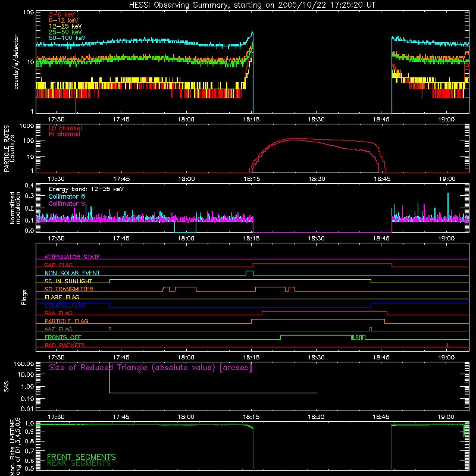Select the Collimator 8 legend label
Screen dimensions: 476x476
[67, 196]
